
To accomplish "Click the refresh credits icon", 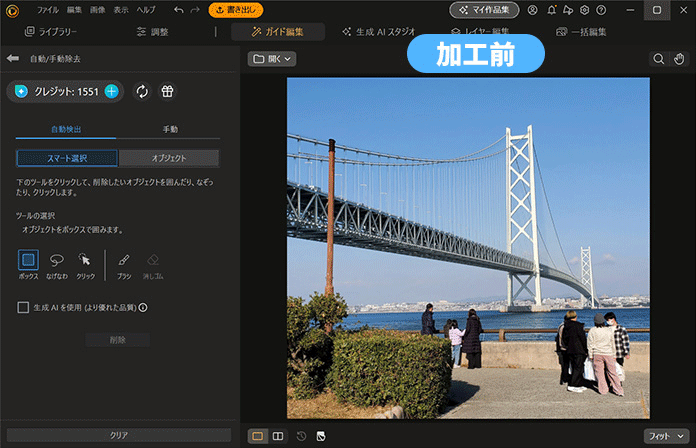I will pos(142,91).
